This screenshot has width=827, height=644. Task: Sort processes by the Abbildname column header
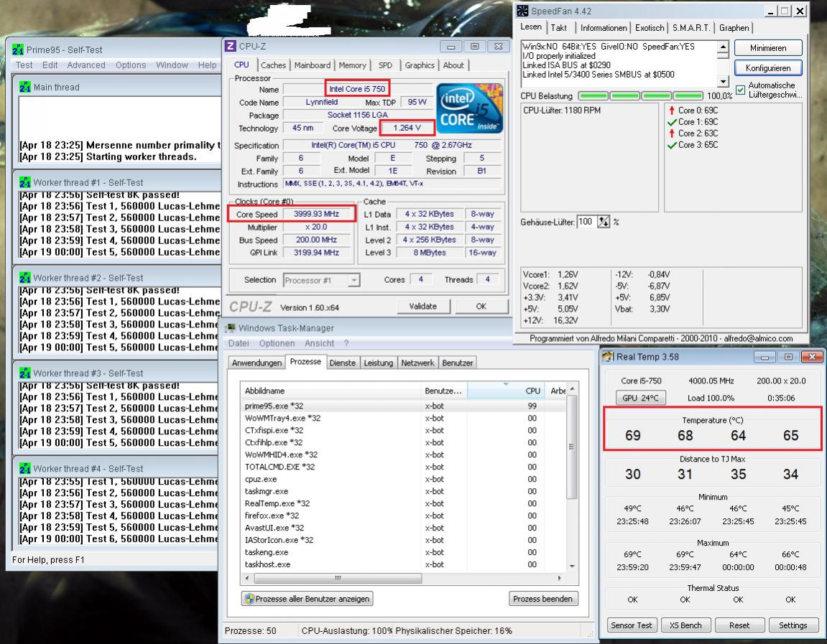331,391
